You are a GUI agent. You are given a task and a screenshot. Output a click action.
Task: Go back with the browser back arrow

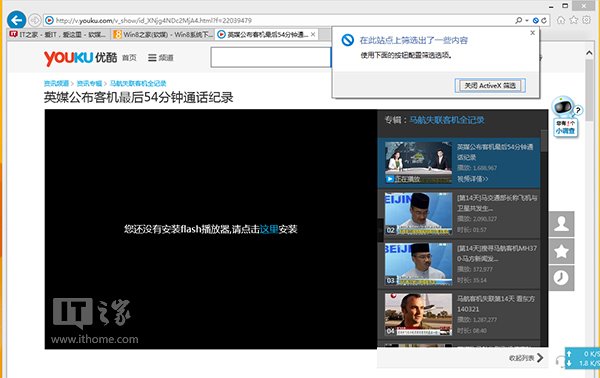(16, 20)
